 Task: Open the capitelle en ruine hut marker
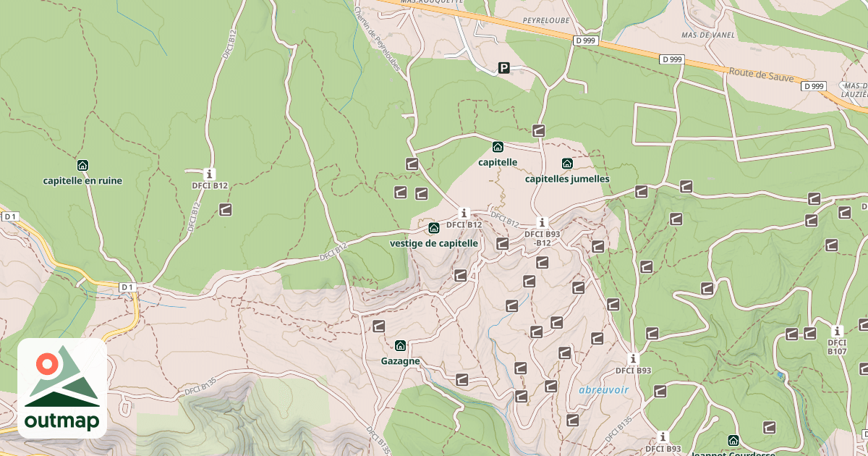[82, 165]
